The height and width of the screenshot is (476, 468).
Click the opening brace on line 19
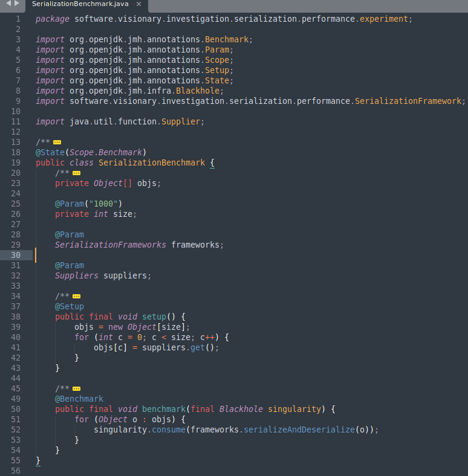pos(212,162)
